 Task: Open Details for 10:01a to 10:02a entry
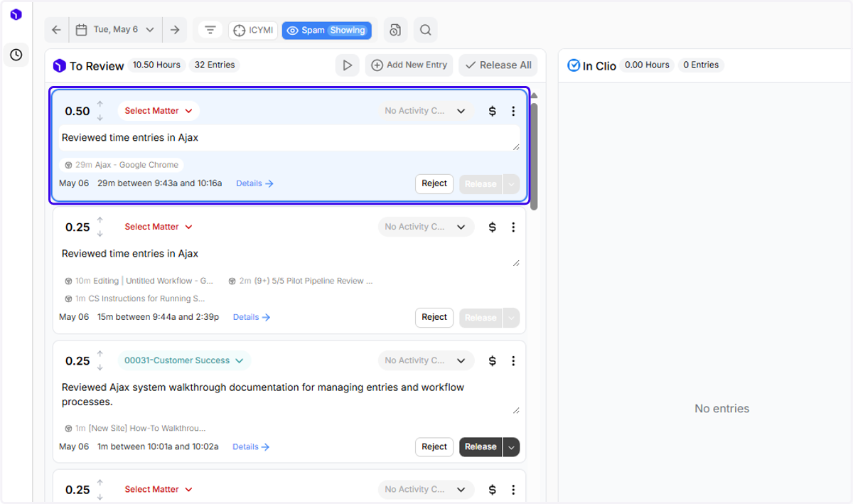click(x=251, y=447)
